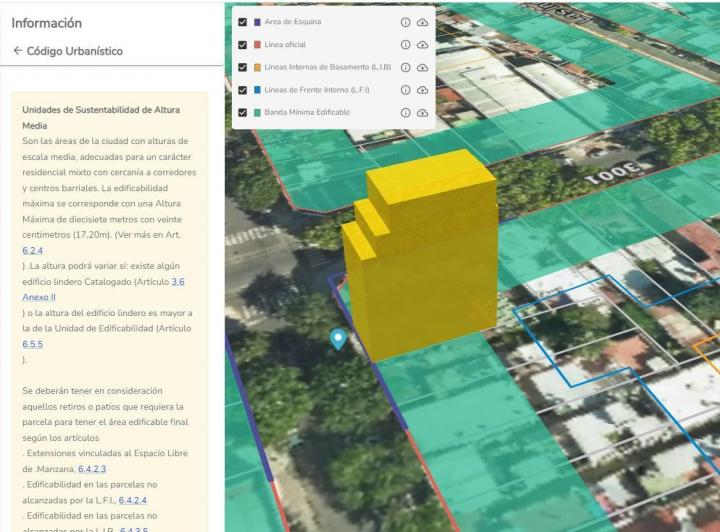Click 'Unidades de Sustentabilidad de Altura Media' heading
Viewport: 720px width, 532px height.
101,118
